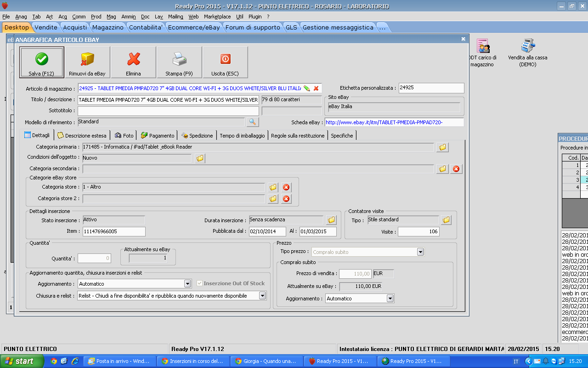Image resolution: width=588 pixels, height=368 pixels.
Task: Print using the Stampa (F9) button
Action: pos(179,63)
